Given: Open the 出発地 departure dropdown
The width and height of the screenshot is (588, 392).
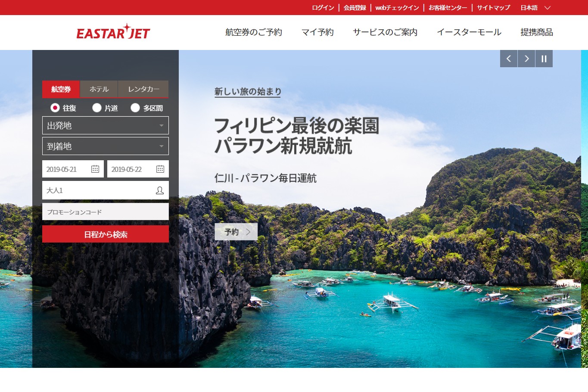Looking at the screenshot, I should pos(106,125).
